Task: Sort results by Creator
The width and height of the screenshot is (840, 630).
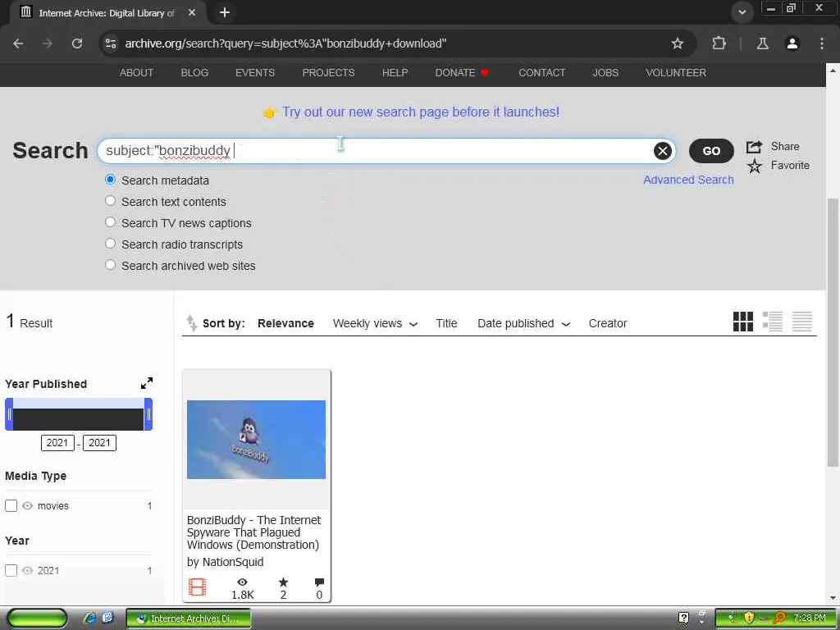Action: [x=608, y=323]
